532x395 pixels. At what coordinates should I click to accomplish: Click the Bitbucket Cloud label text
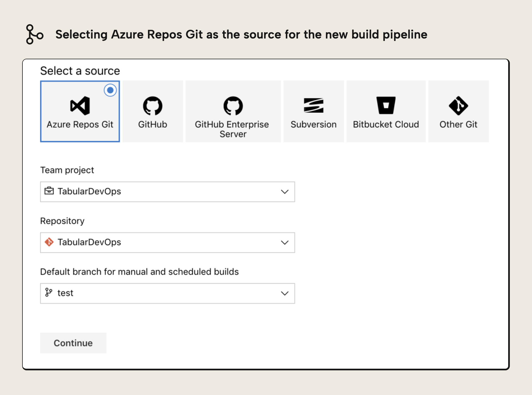coord(386,124)
